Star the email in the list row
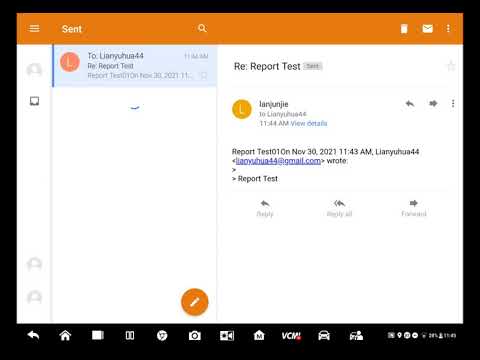Screen dimensions: 480x360 (203, 76)
